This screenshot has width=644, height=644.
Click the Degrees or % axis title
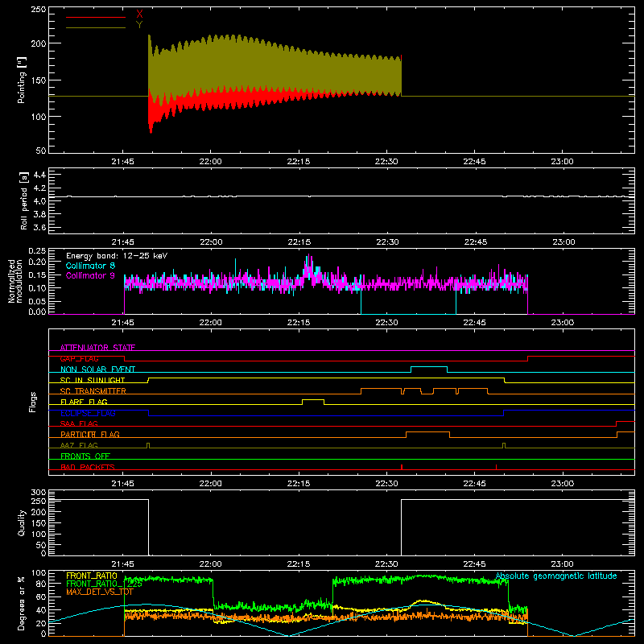coord(22,603)
